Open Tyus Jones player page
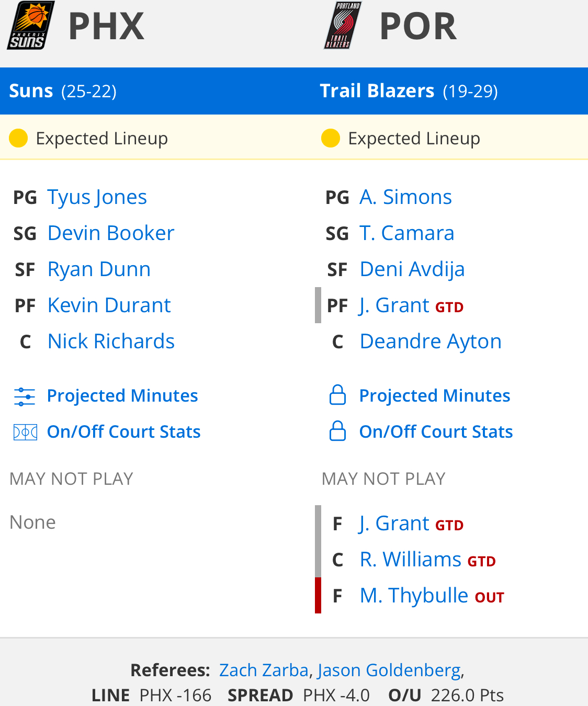Image resolution: width=588 pixels, height=706 pixels. 97,197
